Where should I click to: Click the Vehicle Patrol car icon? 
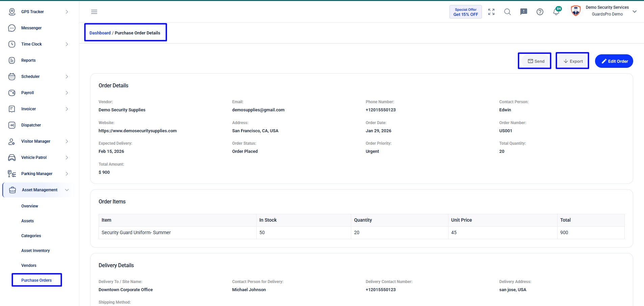pyautogui.click(x=12, y=158)
